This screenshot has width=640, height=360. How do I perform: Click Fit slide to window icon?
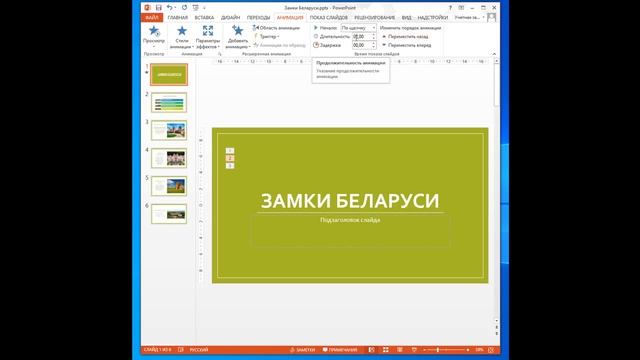(x=491, y=350)
